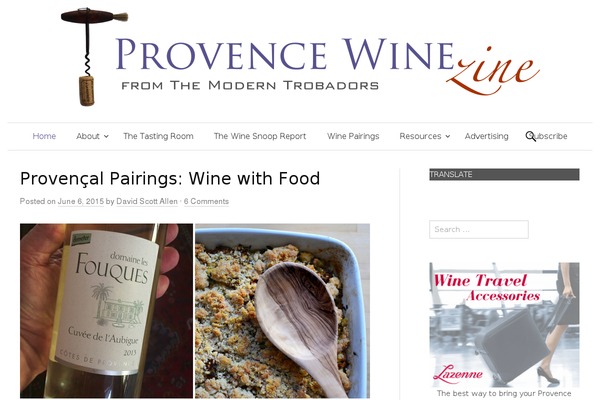Select Wine Pairings in navigation

353,136
